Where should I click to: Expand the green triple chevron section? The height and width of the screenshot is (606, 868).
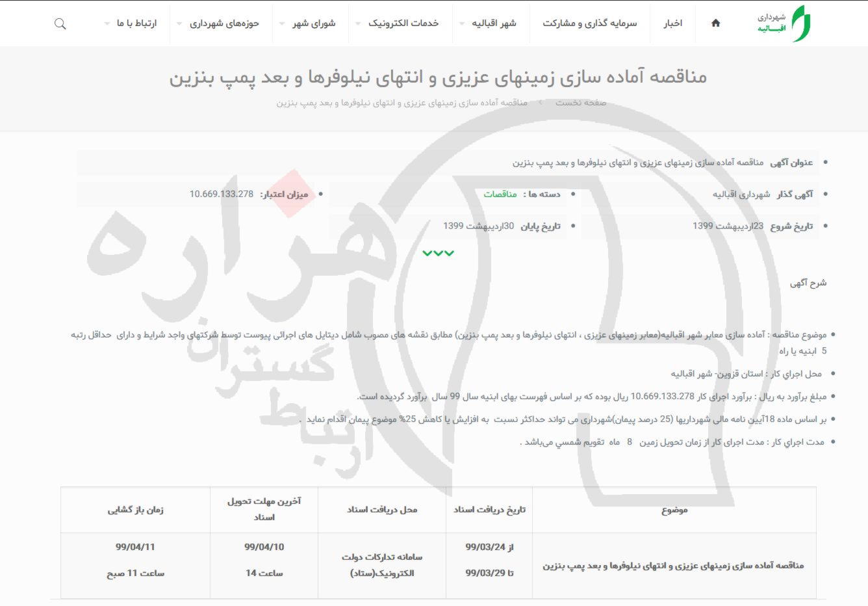click(x=438, y=253)
